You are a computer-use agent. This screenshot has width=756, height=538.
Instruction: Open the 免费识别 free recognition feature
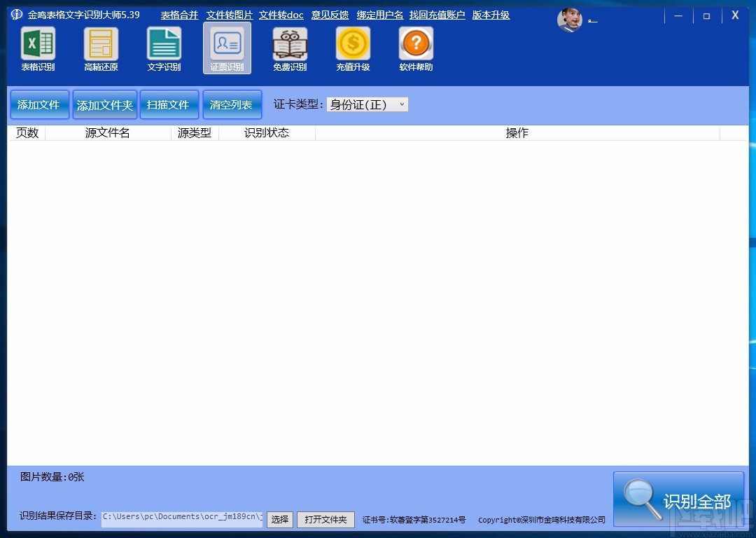tap(290, 48)
